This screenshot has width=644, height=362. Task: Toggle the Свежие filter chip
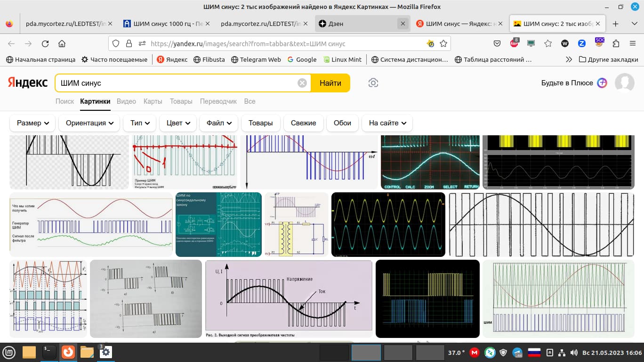point(303,123)
